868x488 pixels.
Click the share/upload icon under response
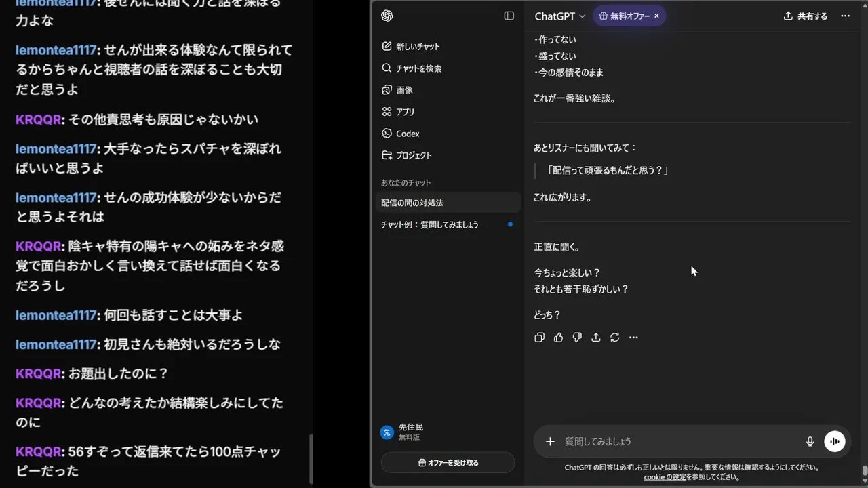pyautogui.click(x=596, y=338)
